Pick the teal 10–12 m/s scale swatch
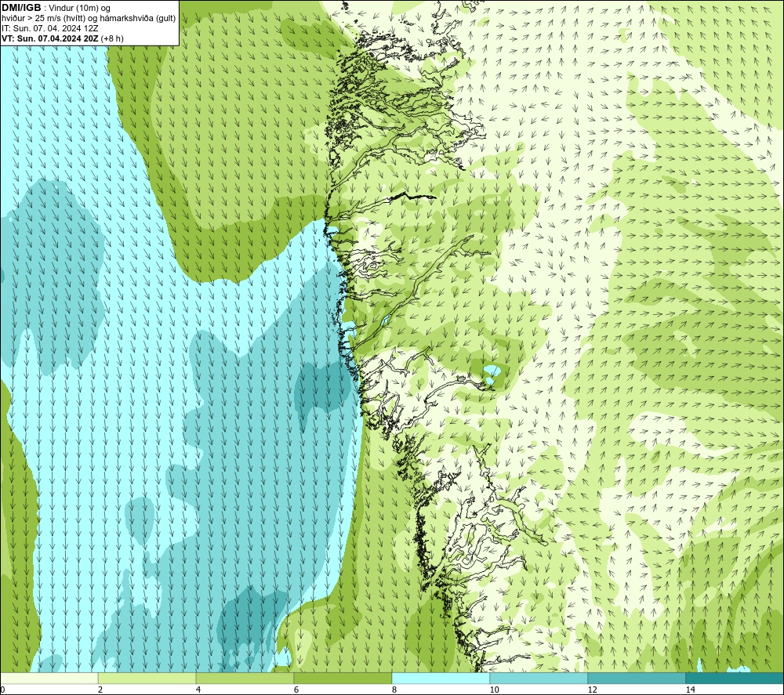 (539, 679)
